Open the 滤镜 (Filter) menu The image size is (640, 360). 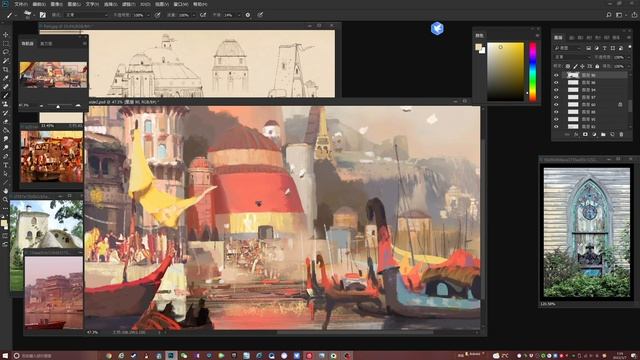coord(128,4)
